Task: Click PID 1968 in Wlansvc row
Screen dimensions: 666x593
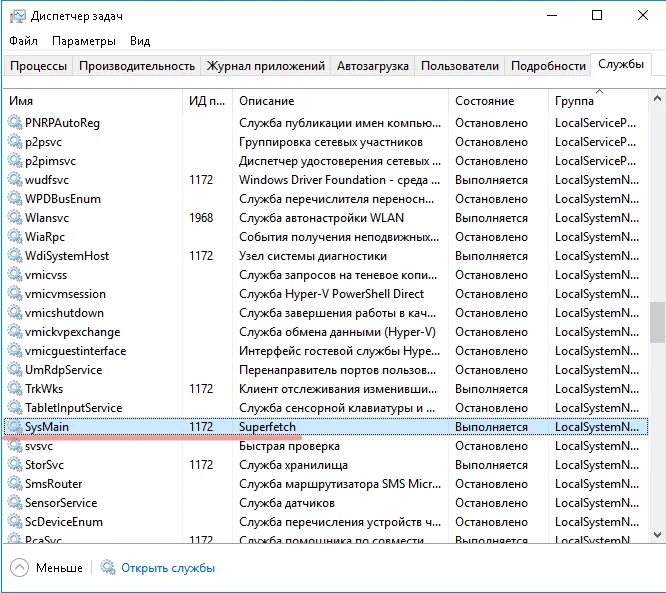Action: click(x=201, y=218)
